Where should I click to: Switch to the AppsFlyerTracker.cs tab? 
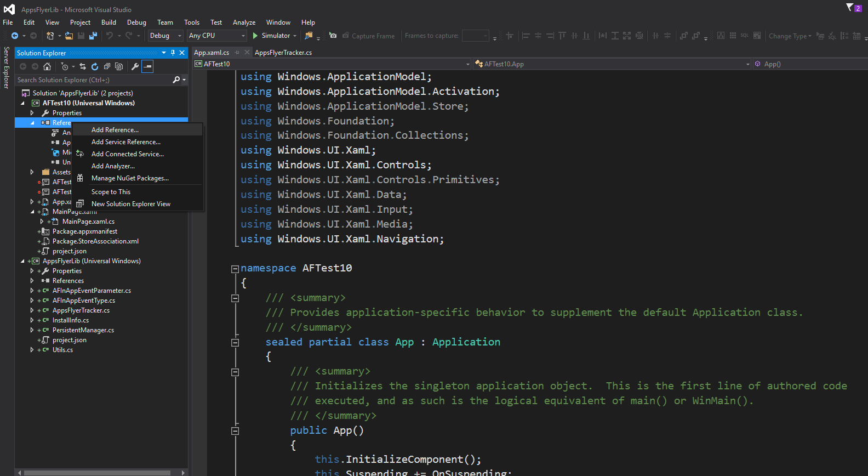pos(283,53)
